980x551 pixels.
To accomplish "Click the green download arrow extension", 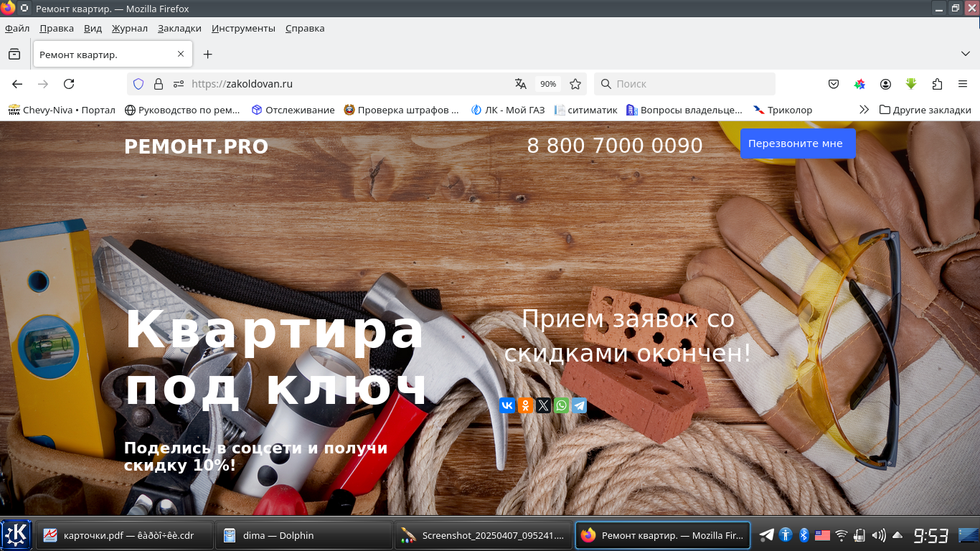I will click(911, 84).
